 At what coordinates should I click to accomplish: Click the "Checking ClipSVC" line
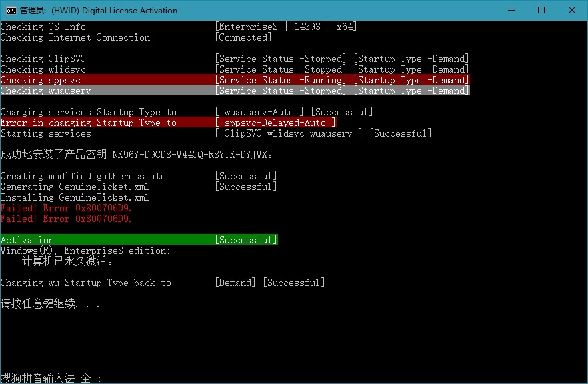pos(43,59)
